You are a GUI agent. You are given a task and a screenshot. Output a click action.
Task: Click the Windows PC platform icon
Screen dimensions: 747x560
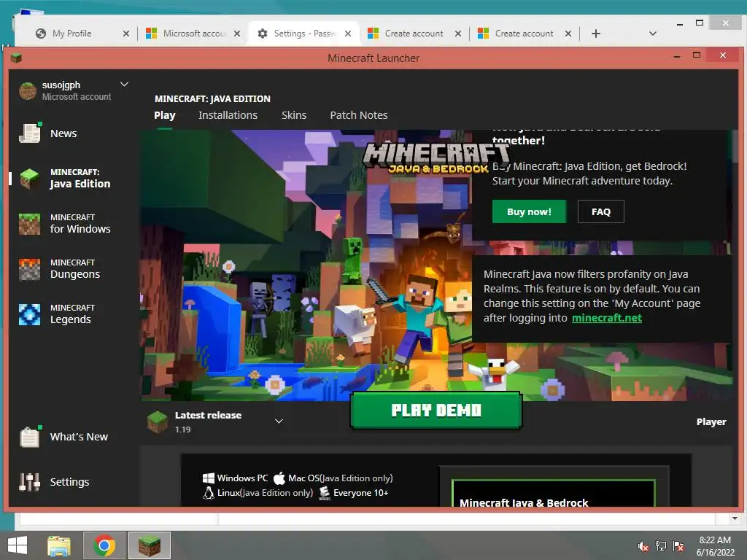click(208, 478)
